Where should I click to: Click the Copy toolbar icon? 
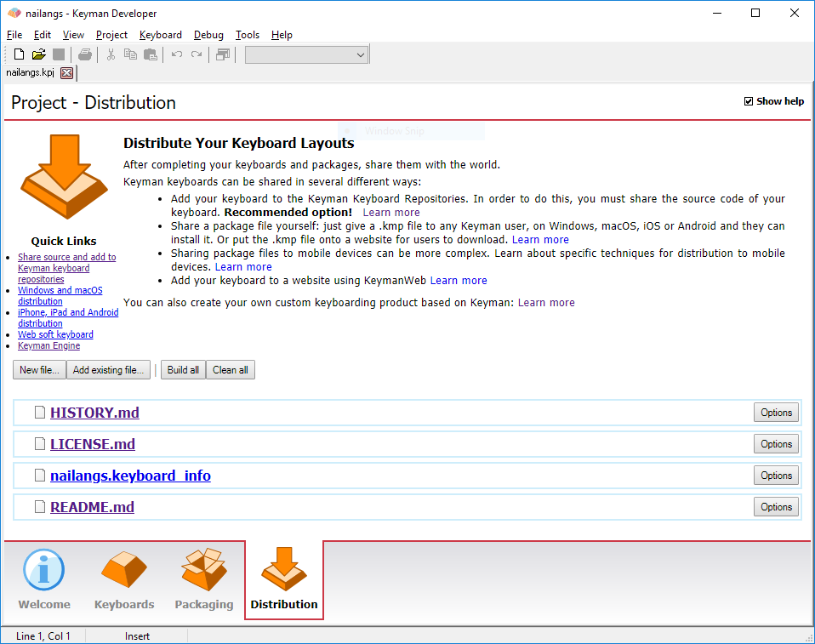coord(130,54)
